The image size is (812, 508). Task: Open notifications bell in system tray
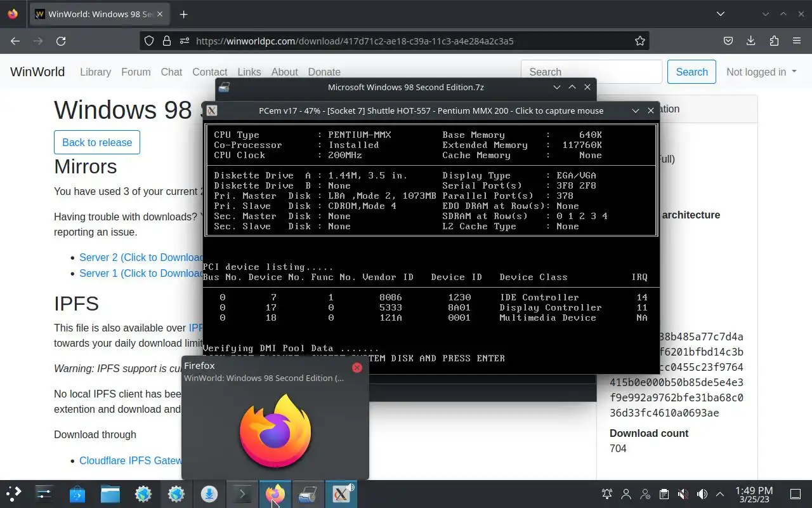(x=607, y=494)
